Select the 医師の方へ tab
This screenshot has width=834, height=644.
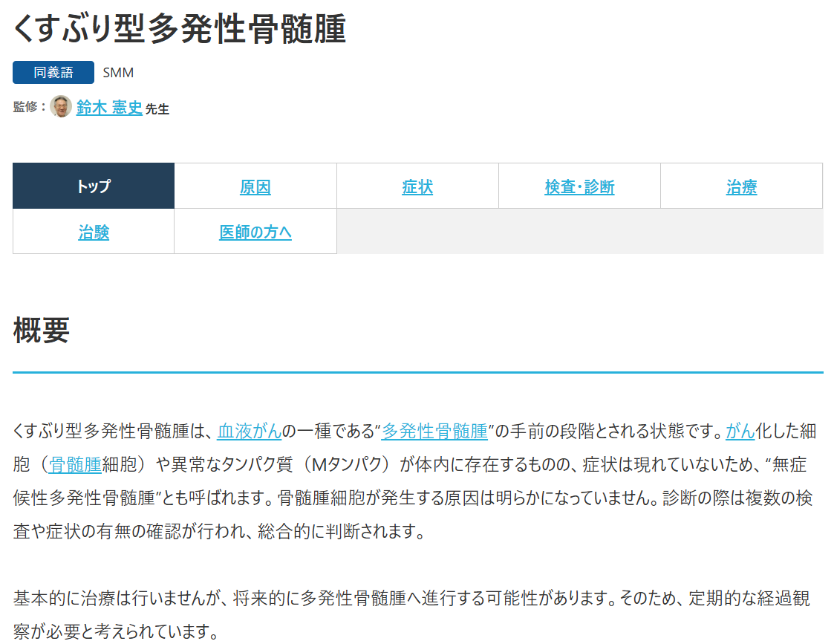(255, 232)
